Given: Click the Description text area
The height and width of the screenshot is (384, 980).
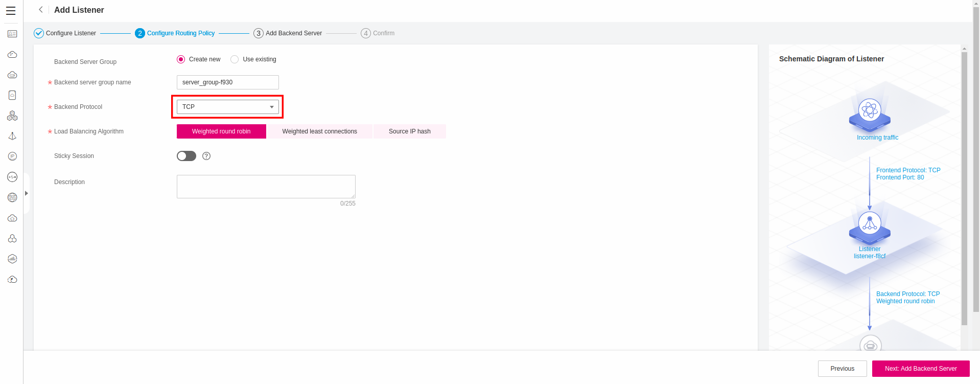Looking at the screenshot, I should [266, 187].
